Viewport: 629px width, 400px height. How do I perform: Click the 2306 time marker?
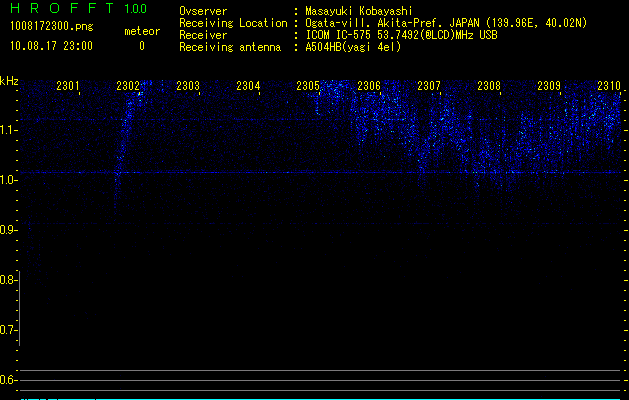tap(369, 86)
